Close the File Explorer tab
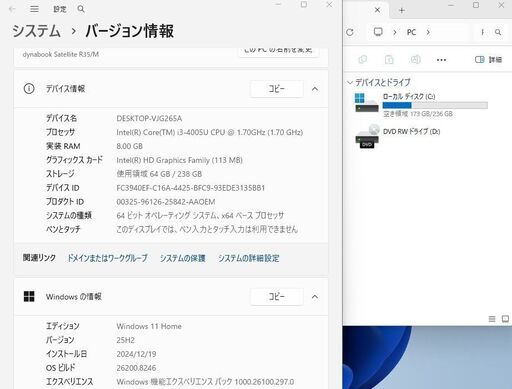The height and width of the screenshot is (389, 512). pos(377,10)
